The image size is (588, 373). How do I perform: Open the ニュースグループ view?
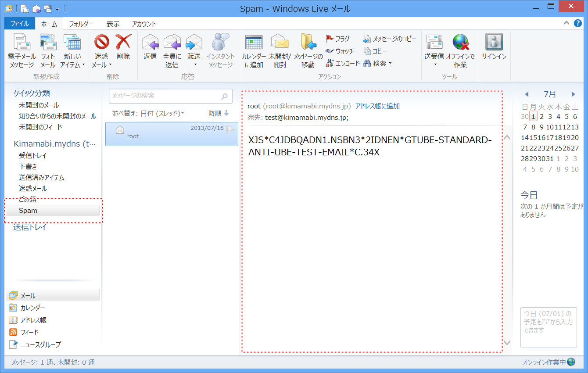click(x=35, y=345)
